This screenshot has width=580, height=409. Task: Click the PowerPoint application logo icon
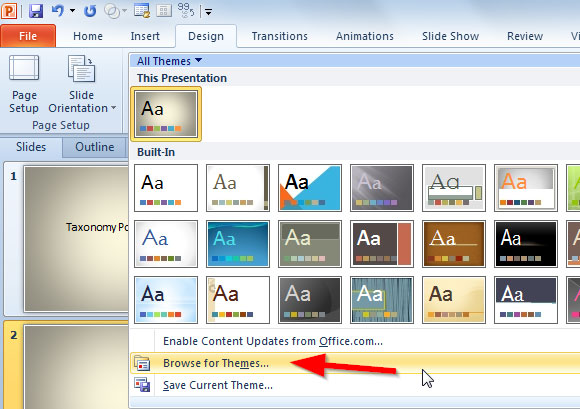click(9, 11)
